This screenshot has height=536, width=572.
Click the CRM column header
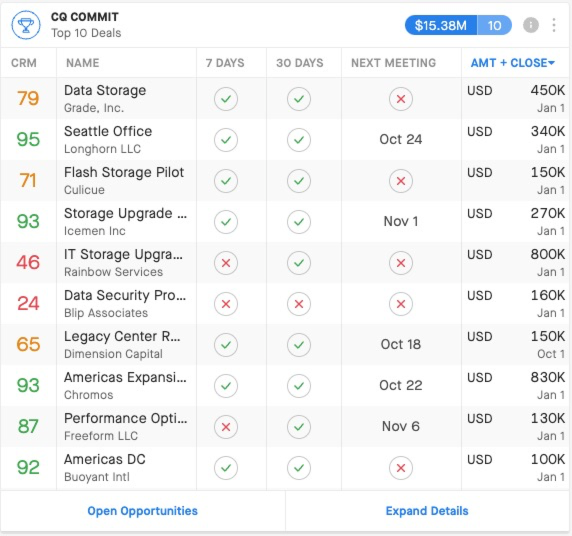tap(24, 63)
